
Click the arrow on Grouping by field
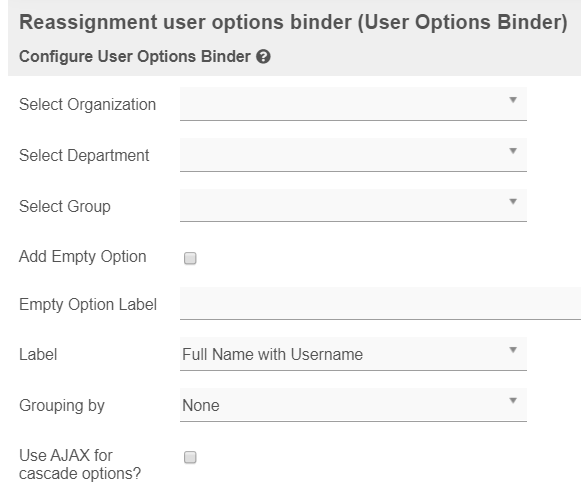pos(513,401)
